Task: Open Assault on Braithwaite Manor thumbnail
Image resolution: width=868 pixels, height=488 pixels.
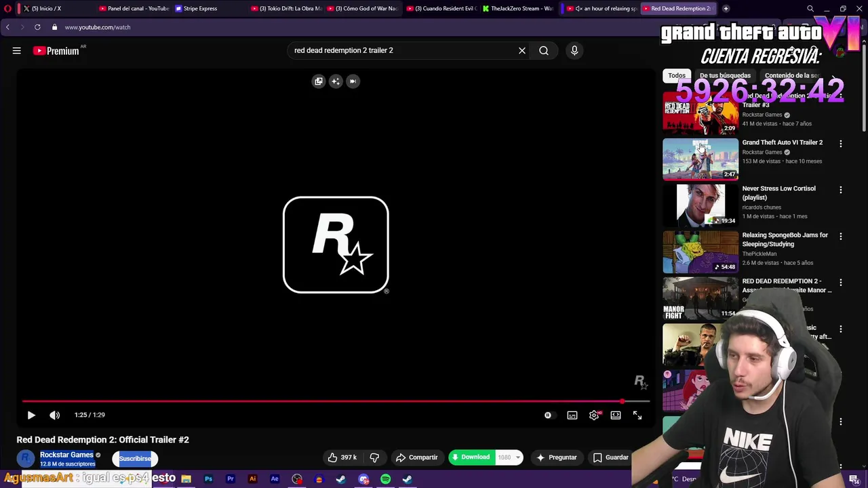Action: [701, 298]
